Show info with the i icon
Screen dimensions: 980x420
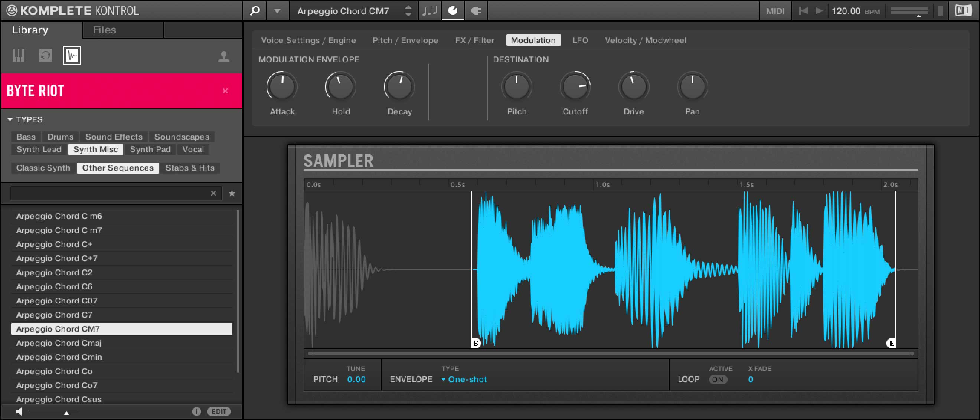(x=196, y=411)
